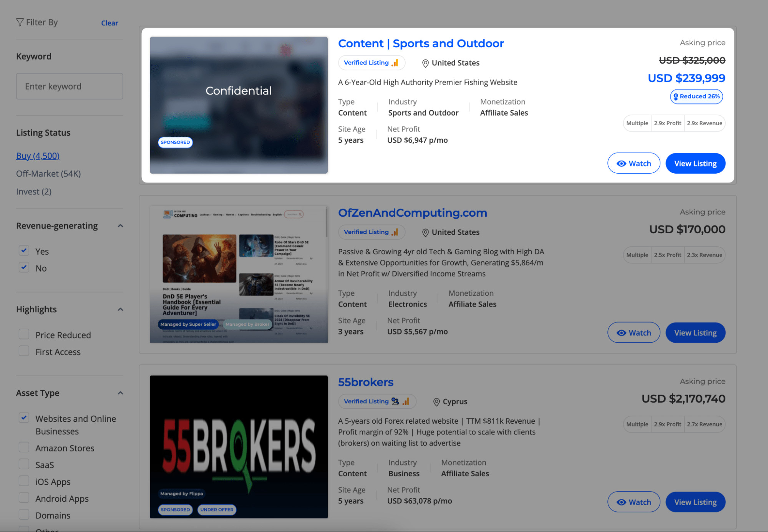This screenshot has height=532, width=768.
Task: Click the Reduced 26% badge icon
Action: click(676, 96)
